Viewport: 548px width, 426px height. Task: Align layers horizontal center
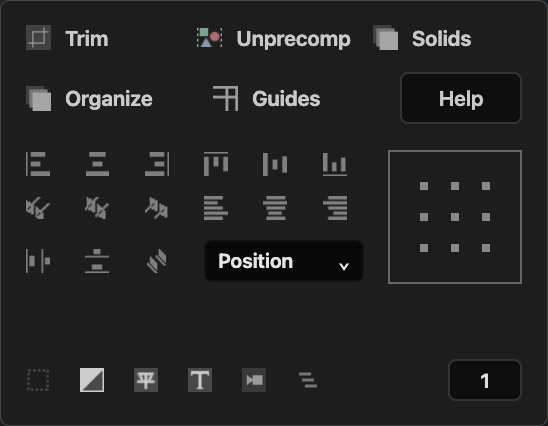click(97, 164)
